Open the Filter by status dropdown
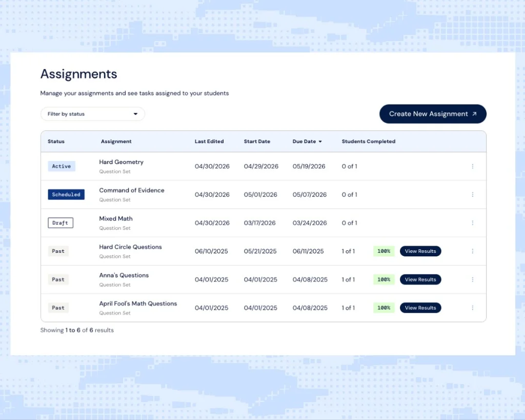 (x=93, y=114)
